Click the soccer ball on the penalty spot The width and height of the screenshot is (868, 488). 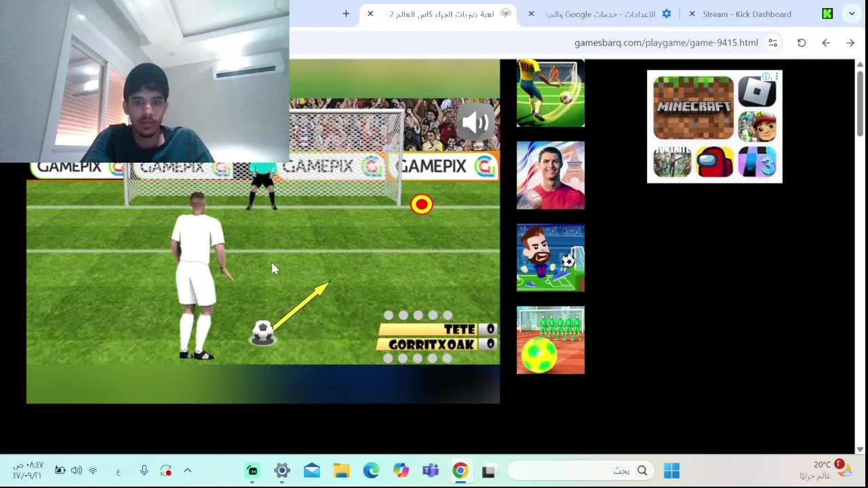coord(262,331)
